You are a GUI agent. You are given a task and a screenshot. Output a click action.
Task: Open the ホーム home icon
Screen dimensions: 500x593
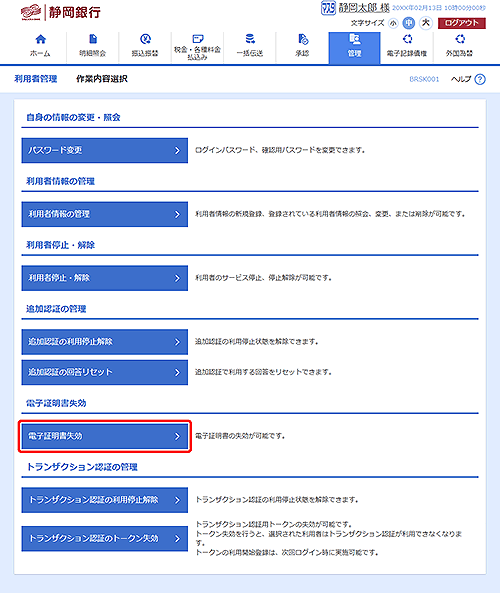[x=40, y=39]
